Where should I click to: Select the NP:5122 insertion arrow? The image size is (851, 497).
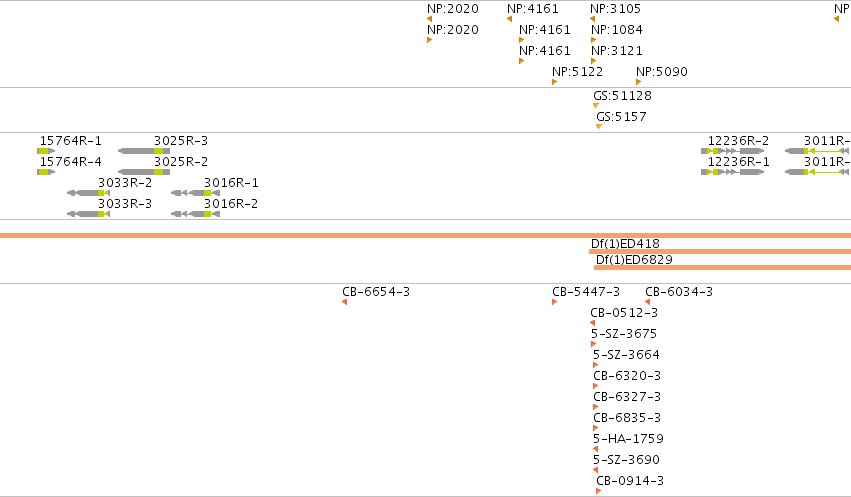[554, 82]
